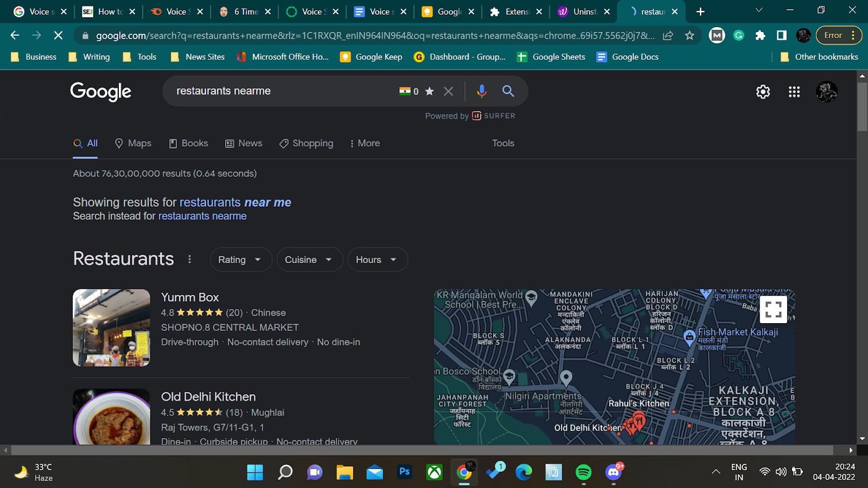Open the Old Delhi Kitchen listing title
The width and height of the screenshot is (868, 488).
tap(208, 397)
